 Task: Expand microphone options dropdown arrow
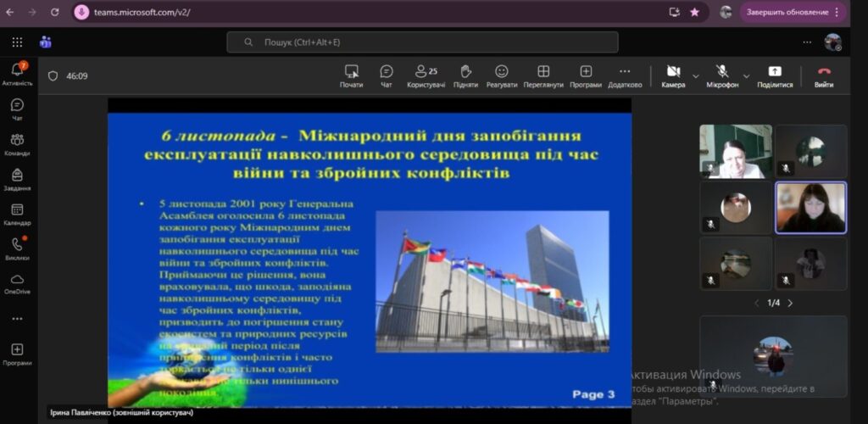[x=747, y=75]
